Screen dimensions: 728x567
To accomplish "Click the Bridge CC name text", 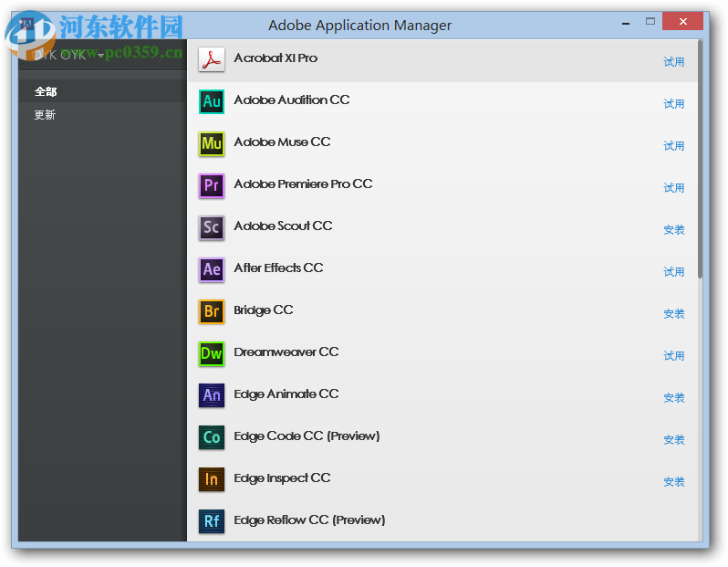I will [264, 310].
